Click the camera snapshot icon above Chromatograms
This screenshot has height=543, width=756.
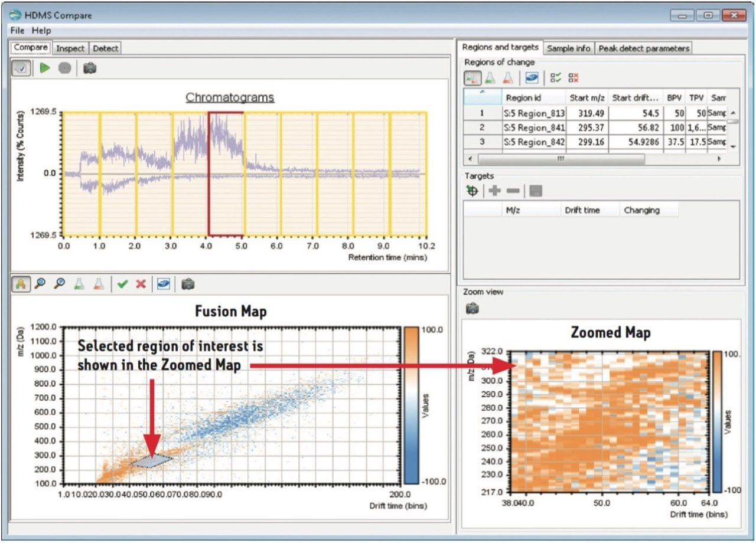(x=90, y=68)
